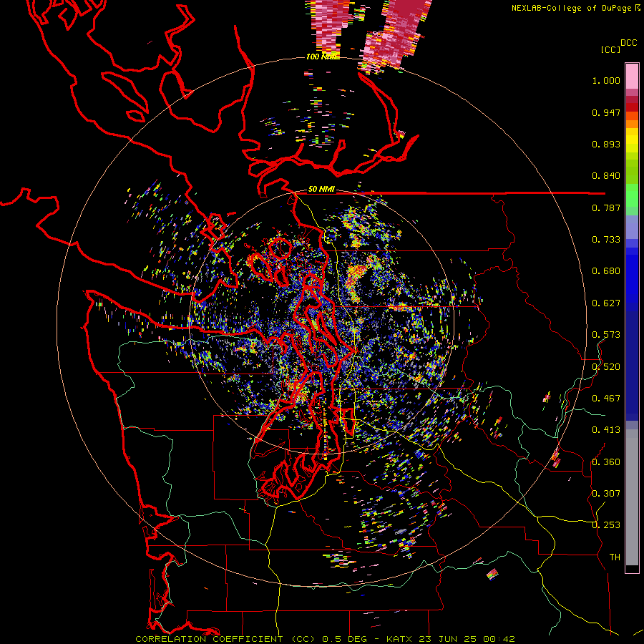The height and width of the screenshot is (644, 644).
Task: Pick the 0.680 scale label
Action: click(606, 271)
